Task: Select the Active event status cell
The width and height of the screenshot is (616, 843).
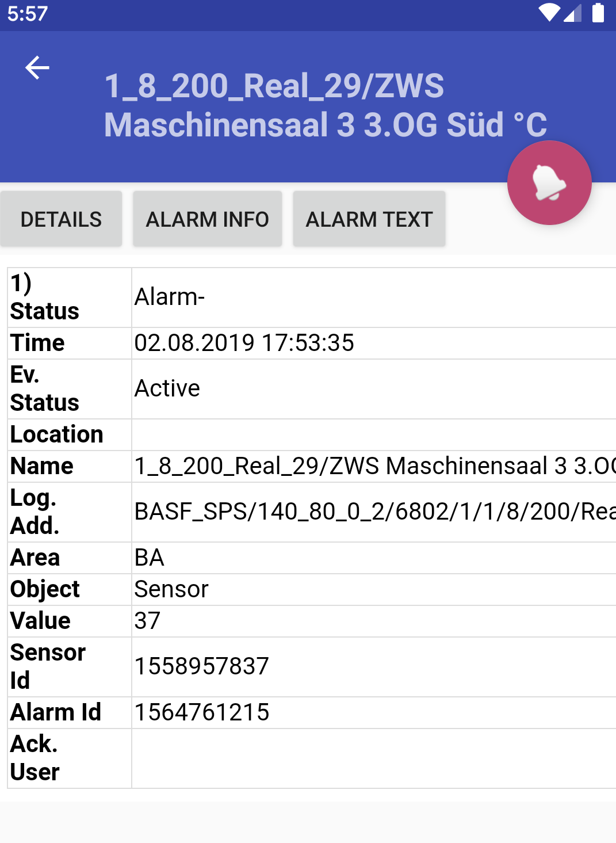Action: 374,389
